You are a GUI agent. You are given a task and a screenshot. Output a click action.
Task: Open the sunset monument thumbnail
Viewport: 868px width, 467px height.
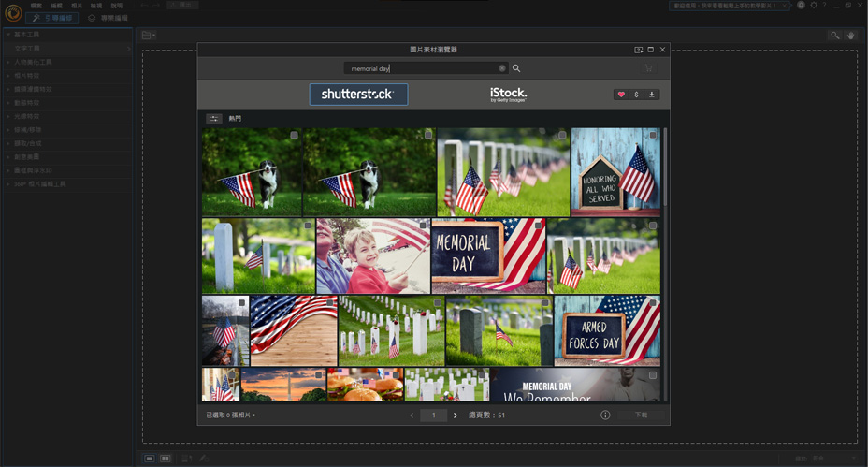(283, 385)
